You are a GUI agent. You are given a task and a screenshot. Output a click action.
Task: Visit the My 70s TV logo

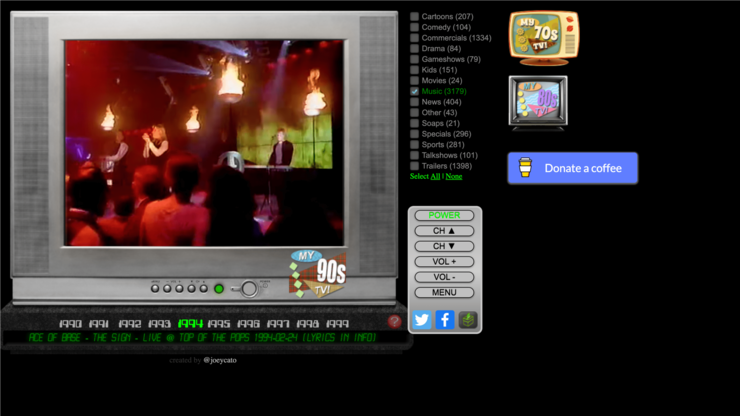(x=544, y=38)
